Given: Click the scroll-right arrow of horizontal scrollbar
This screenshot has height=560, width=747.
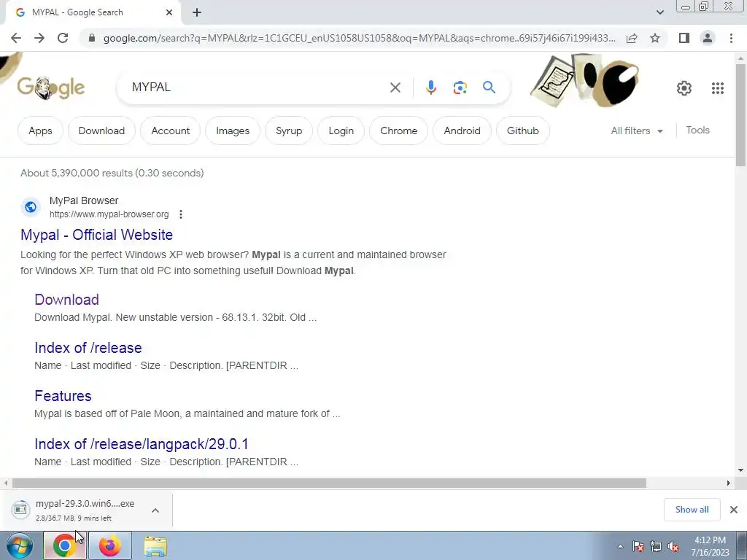Looking at the screenshot, I should point(729,483).
